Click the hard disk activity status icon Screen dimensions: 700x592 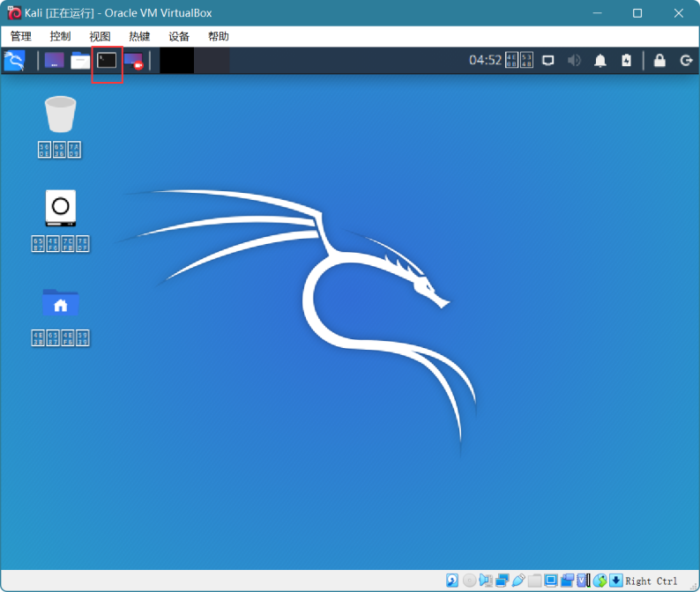(452, 581)
